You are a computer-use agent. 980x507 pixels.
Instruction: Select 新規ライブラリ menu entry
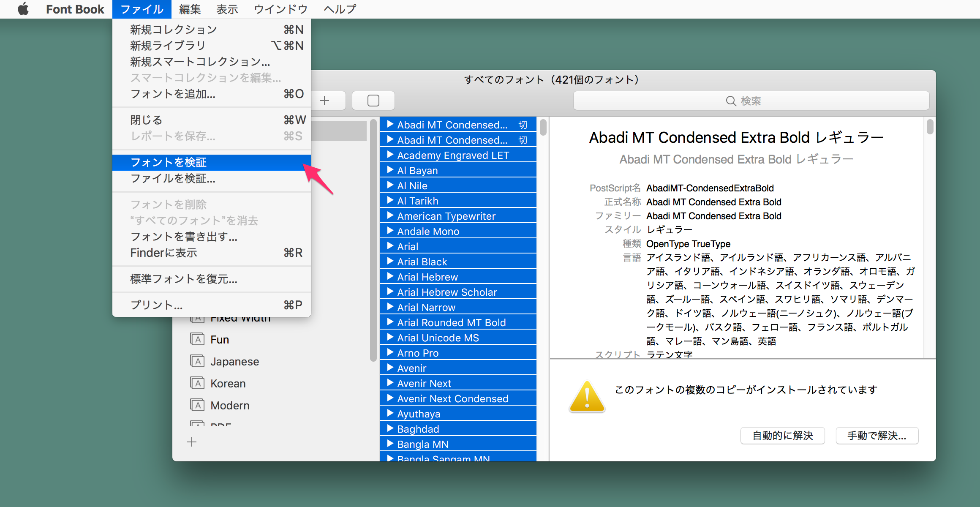click(x=212, y=46)
